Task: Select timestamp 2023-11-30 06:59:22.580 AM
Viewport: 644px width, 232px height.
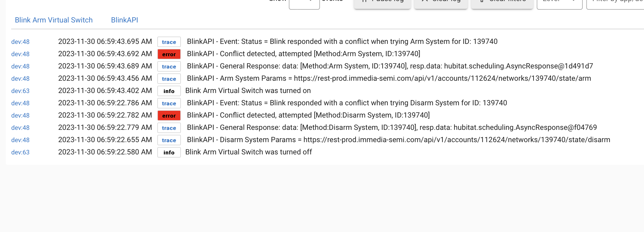Action: [105, 152]
